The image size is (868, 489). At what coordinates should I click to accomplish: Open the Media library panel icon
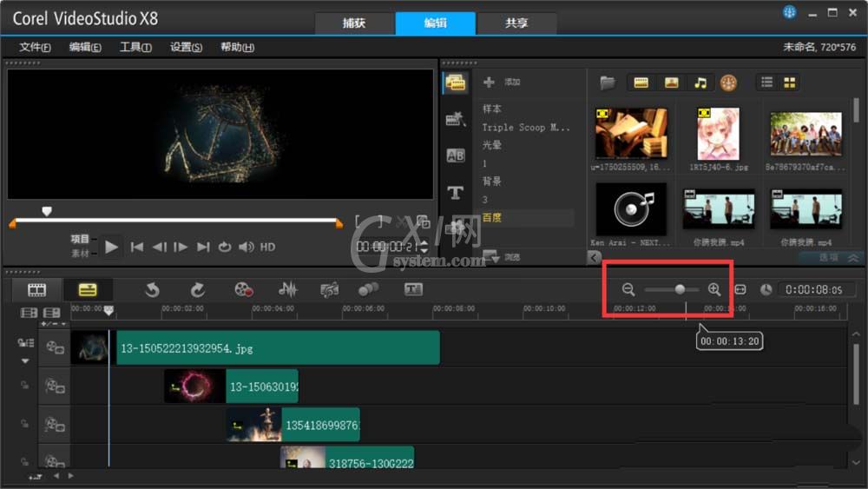coord(456,83)
